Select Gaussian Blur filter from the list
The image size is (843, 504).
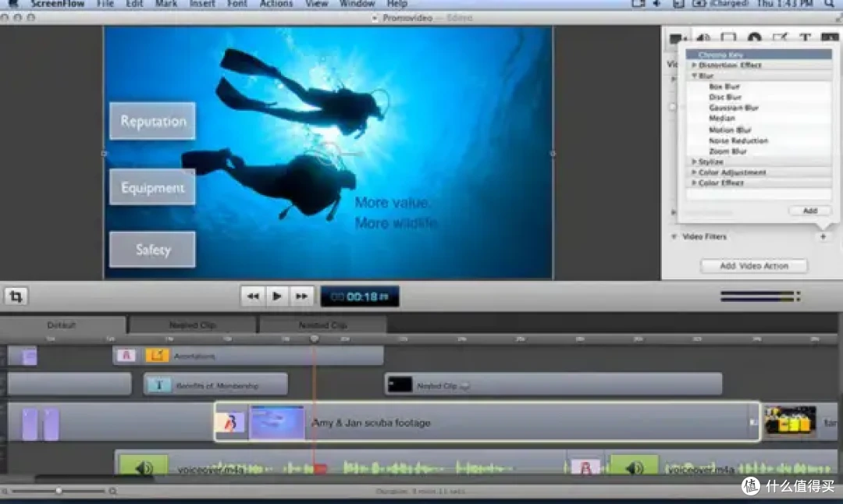tap(733, 108)
